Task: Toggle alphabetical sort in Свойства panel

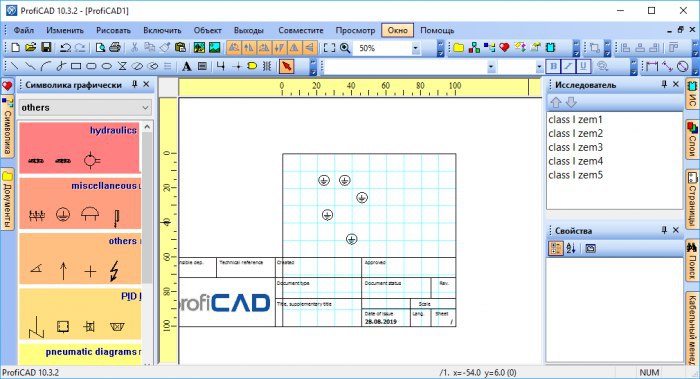Action: pyautogui.click(x=571, y=249)
